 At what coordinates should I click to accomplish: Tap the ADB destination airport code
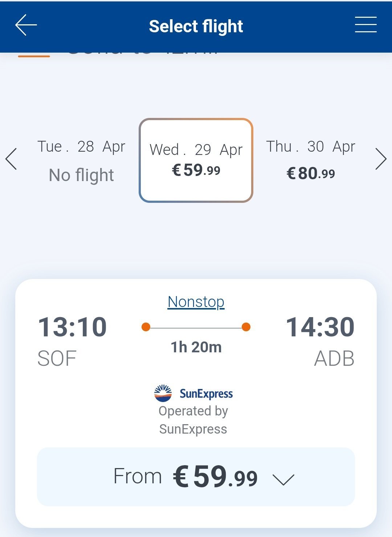coord(334,359)
